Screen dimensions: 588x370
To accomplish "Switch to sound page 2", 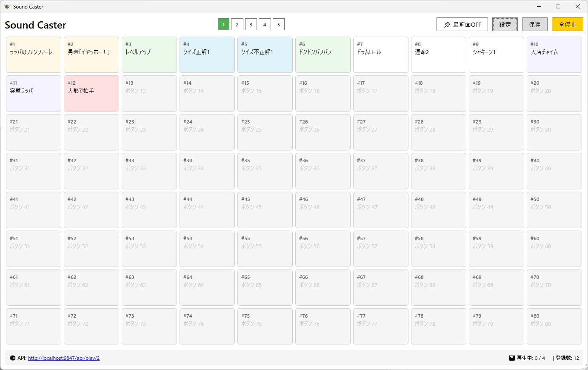I will pos(237,24).
